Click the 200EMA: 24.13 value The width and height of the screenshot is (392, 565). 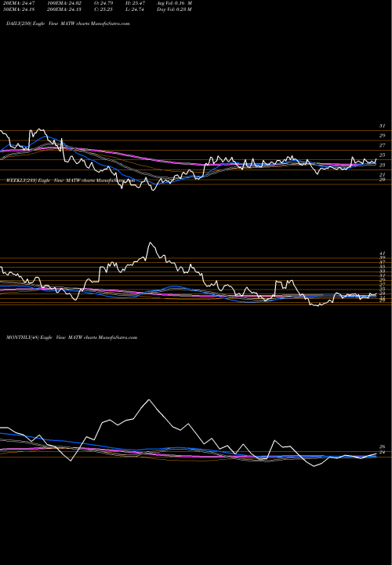65,9
